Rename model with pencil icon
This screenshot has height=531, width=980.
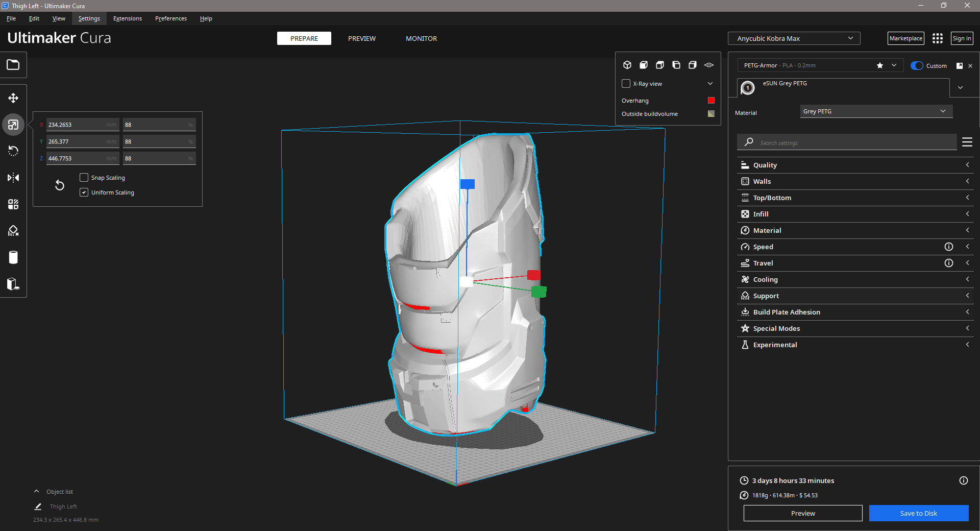click(x=38, y=506)
